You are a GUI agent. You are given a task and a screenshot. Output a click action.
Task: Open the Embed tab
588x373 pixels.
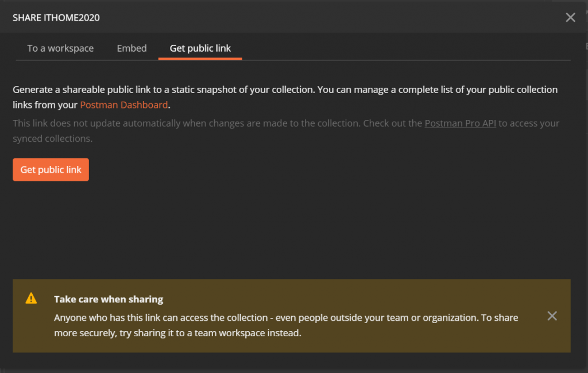[131, 48]
